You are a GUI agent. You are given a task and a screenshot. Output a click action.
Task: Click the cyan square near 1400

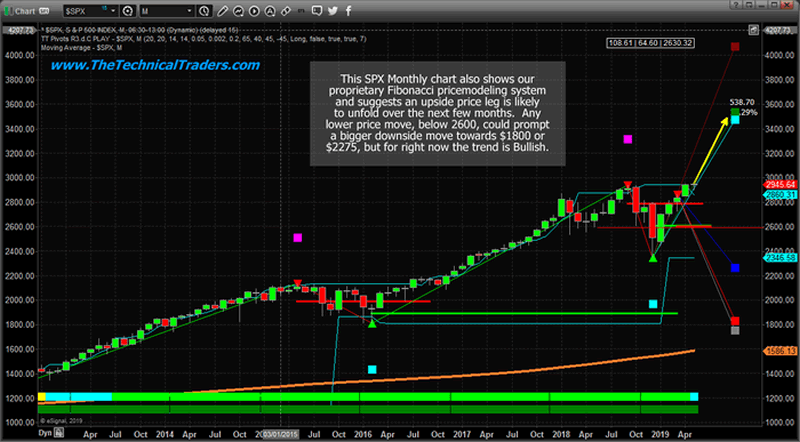pos(372,370)
